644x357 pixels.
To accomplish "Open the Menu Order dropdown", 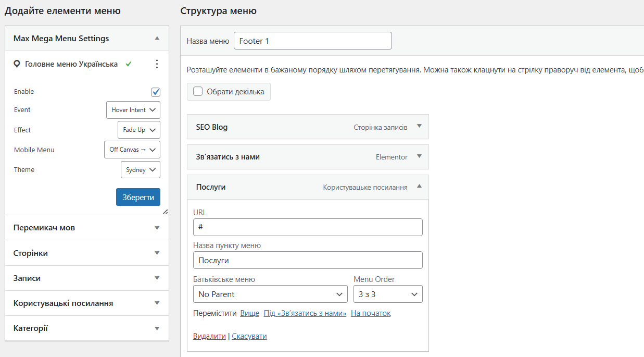I will click(x=388, y=294).
